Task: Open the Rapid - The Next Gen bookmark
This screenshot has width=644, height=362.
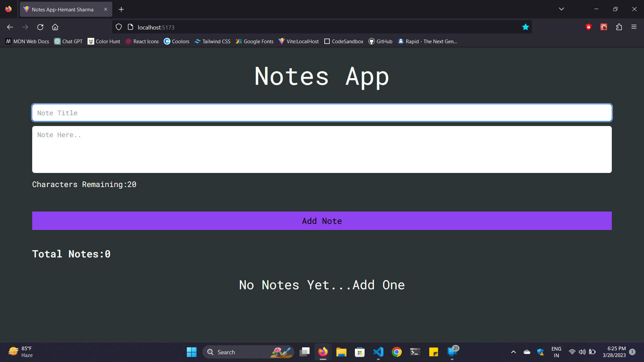Action: 427,42
